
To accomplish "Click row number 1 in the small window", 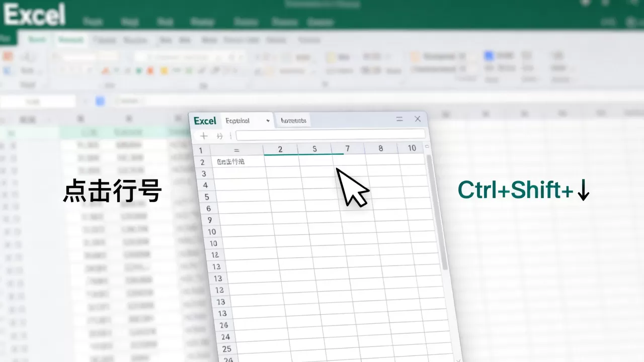I will 201,150.
